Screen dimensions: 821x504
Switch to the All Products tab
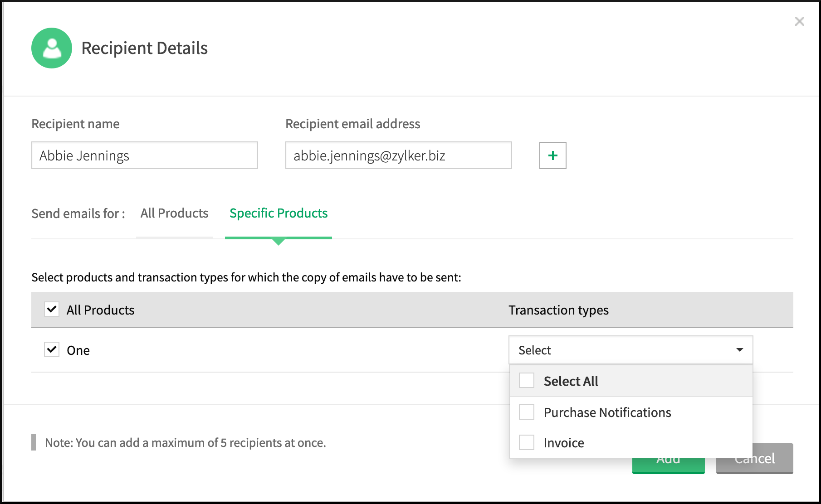click(x=174, y=213)
